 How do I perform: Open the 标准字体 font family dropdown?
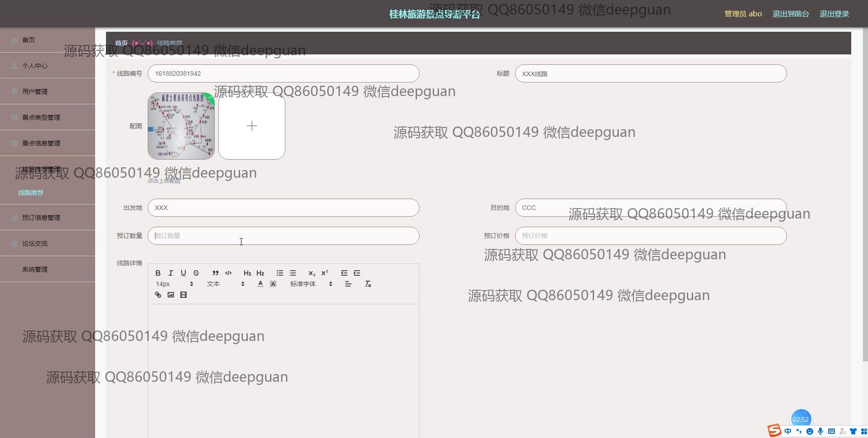tap(311, 284)
